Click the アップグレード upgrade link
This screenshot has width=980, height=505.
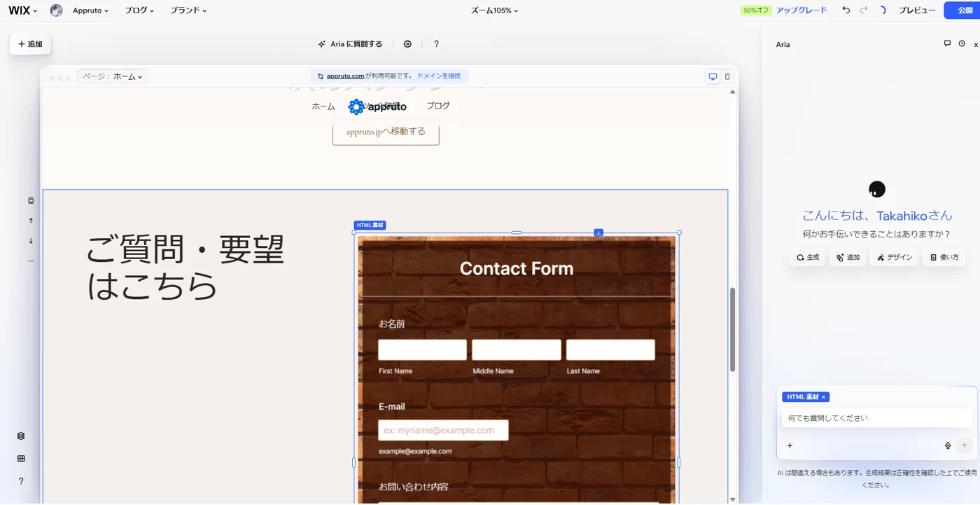[x=801, y=11]
